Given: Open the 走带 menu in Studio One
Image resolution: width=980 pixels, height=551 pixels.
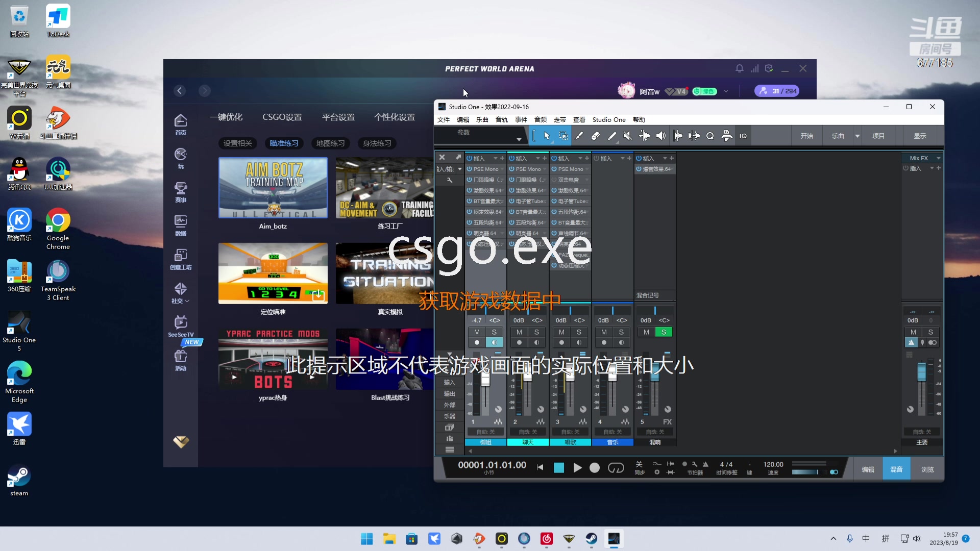Looking at the screenshot, I should click(560, 119).
